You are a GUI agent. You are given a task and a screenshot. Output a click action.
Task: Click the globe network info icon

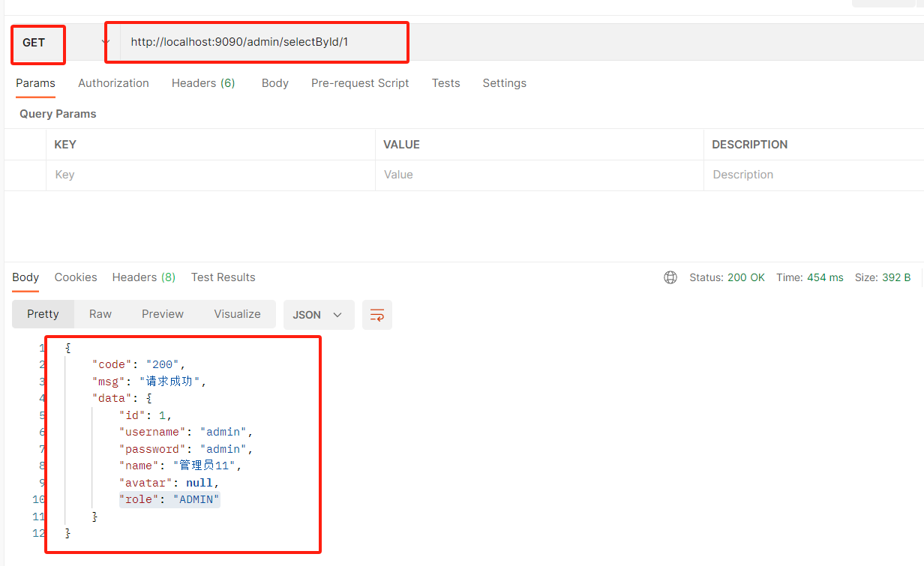(670, 277)
